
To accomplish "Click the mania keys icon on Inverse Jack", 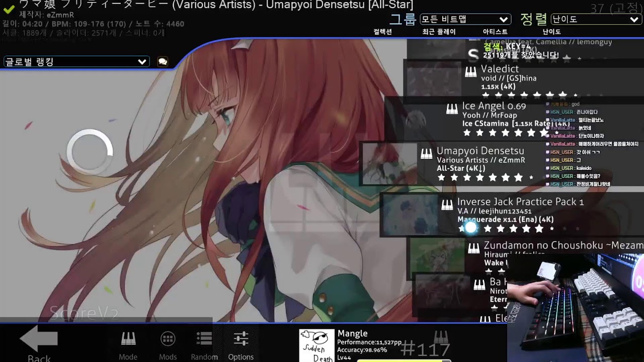I will (447, 205).
